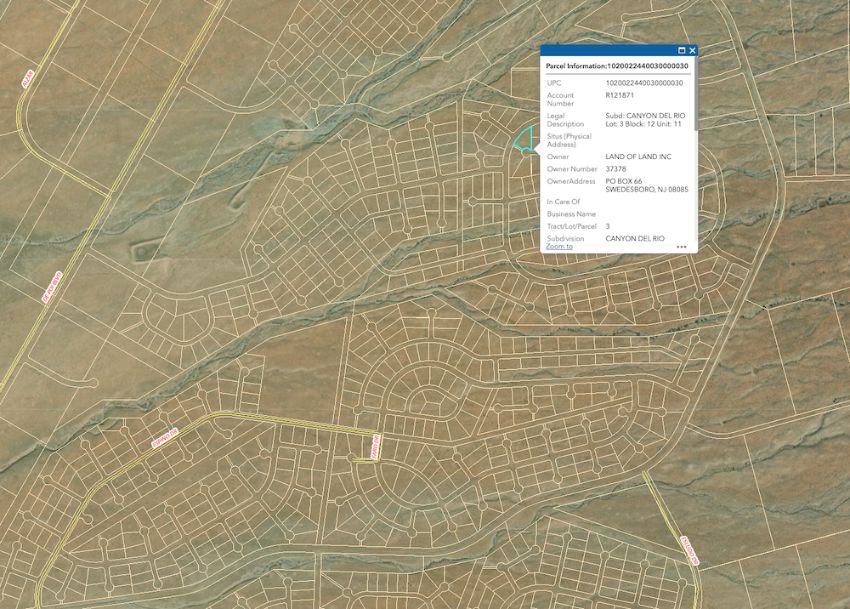The image size is (850, 609).
Task: Click the Legal Description lot and block text
Action: [644, 124]
